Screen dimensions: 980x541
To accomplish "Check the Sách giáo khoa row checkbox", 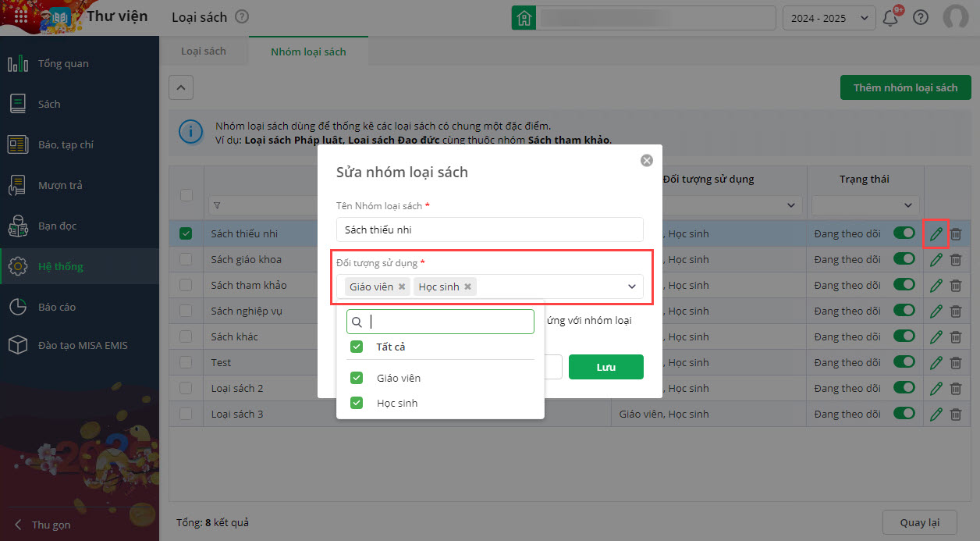I will 186,259.
